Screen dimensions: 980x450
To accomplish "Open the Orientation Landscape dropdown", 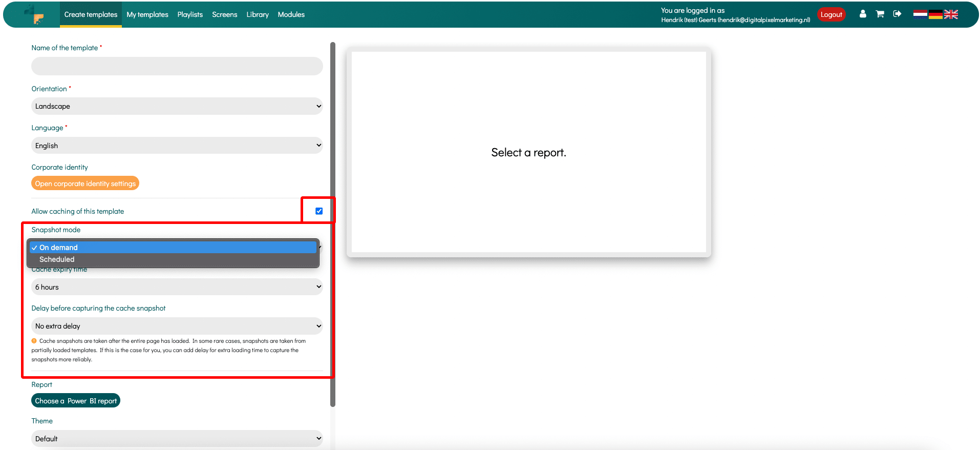I will point(177,106).
